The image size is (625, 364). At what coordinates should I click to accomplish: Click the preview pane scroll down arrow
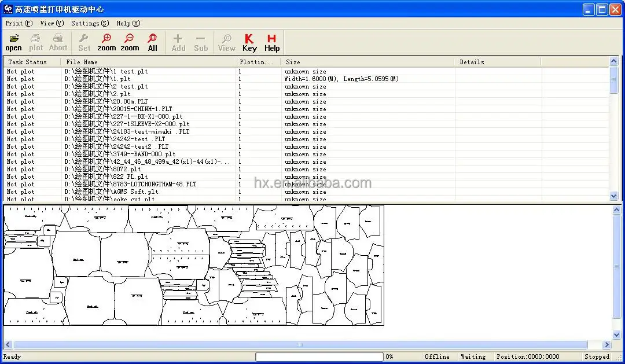617,335
